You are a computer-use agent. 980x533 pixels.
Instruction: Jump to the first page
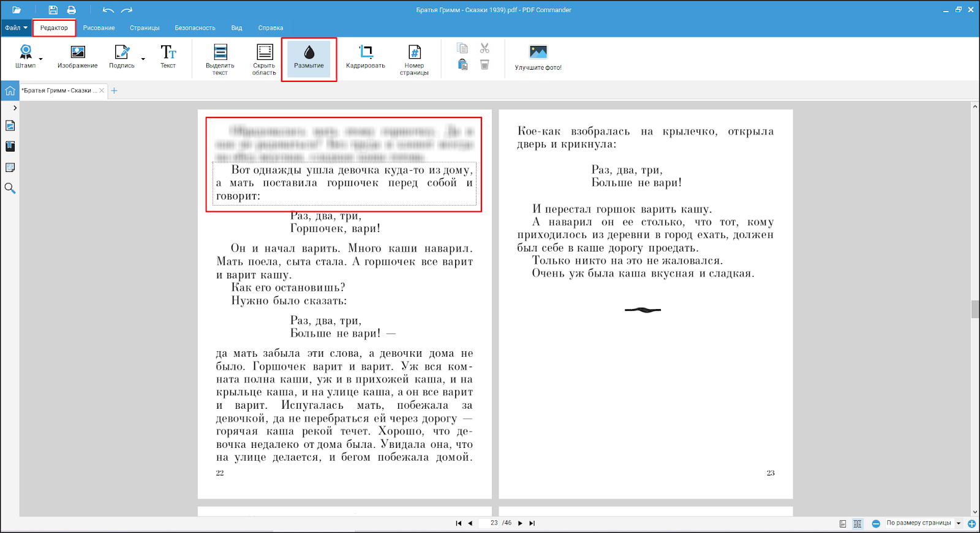458,523
